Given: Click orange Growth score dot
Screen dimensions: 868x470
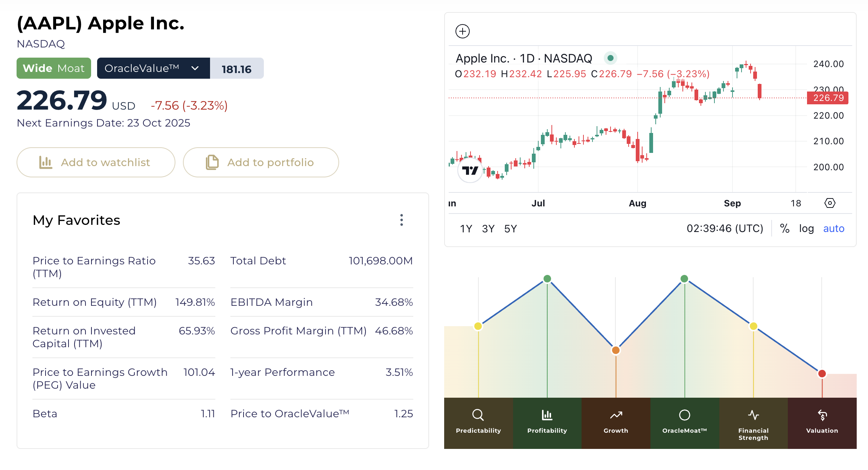Looking at the screenshot, I should 616,350.
